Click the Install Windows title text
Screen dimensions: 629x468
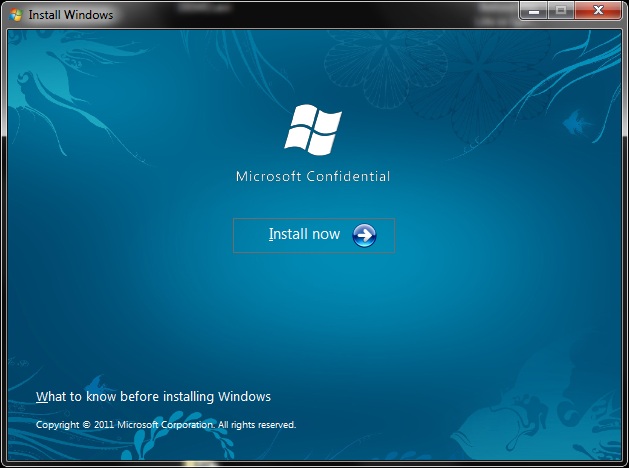tap(71, 15)
